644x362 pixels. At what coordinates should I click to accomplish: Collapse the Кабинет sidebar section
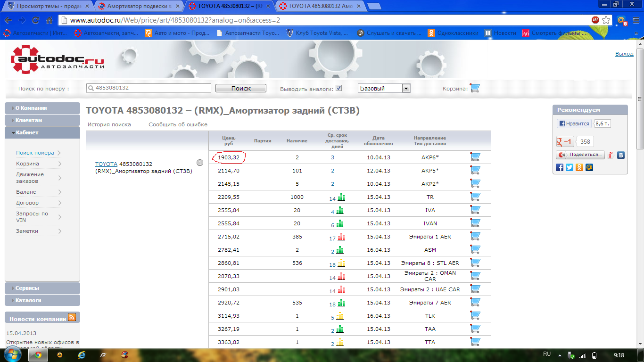[x=42, y=132]
